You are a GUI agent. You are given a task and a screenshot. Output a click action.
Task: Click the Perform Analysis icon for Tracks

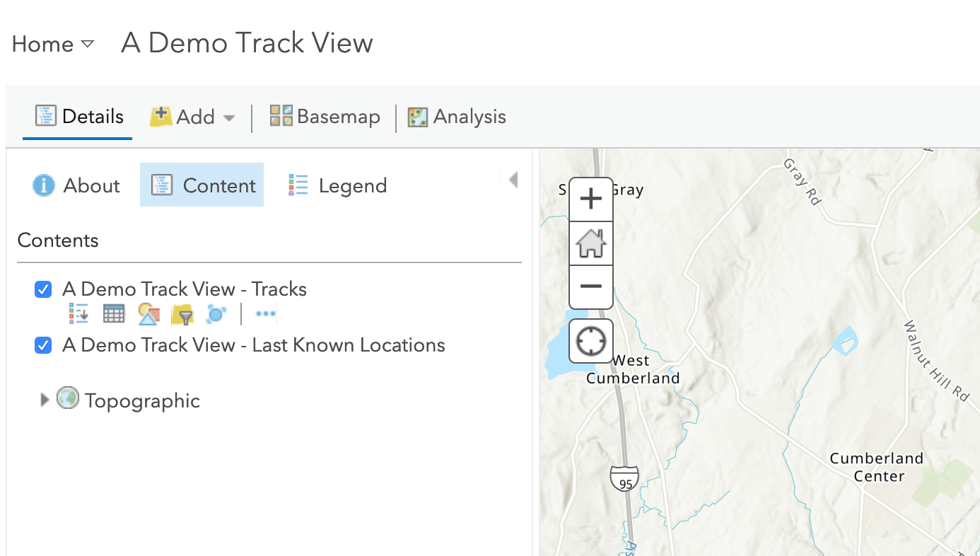click(216, 313)
